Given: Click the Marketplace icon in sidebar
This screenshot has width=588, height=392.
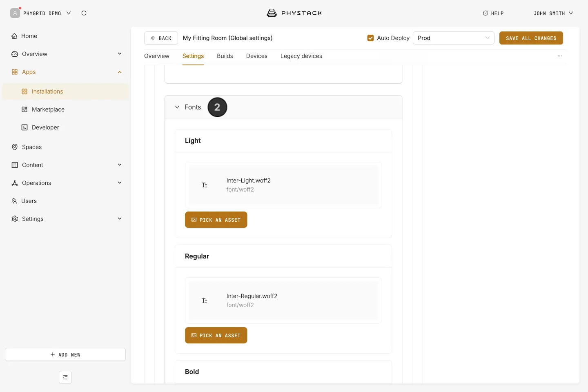Looking at the screenshot, I should pos(24,109).
